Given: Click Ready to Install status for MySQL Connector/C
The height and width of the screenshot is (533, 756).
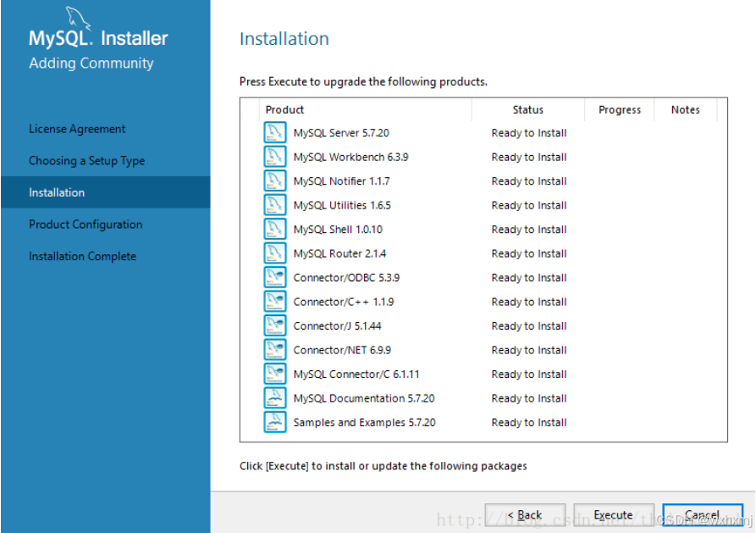Looking at the screenshot, I should pyautogui.click(x=529, y=375).
